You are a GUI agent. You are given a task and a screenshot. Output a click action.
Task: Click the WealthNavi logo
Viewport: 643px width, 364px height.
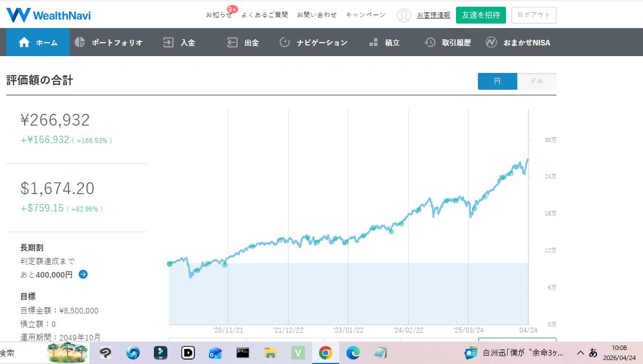pyautogui.click(x=48, y=15)
